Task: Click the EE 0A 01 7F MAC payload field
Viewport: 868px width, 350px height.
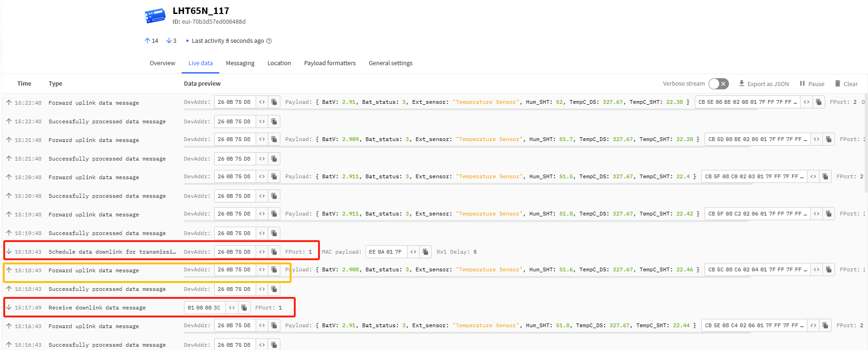Action: (387, 252)
